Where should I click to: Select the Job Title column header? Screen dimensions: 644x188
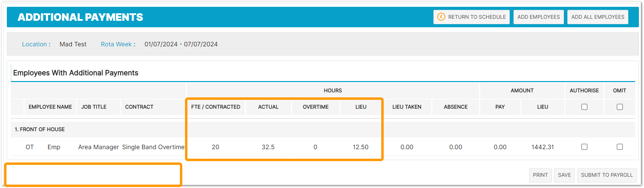tap(94, 107)
